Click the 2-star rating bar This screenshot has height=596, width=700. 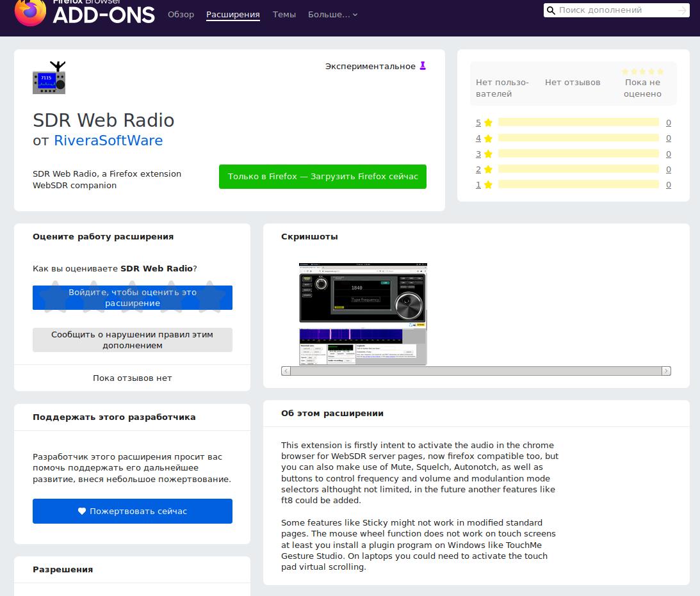[x=578, y=168]
